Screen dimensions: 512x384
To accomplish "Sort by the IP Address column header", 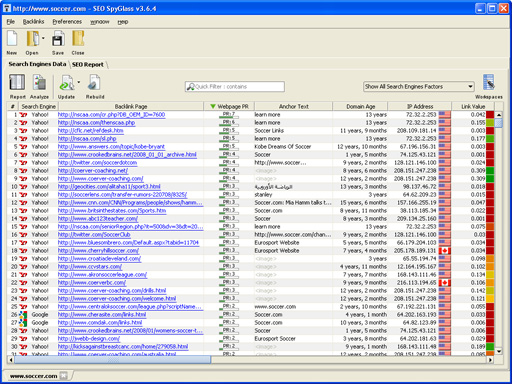I will point(420,106).
